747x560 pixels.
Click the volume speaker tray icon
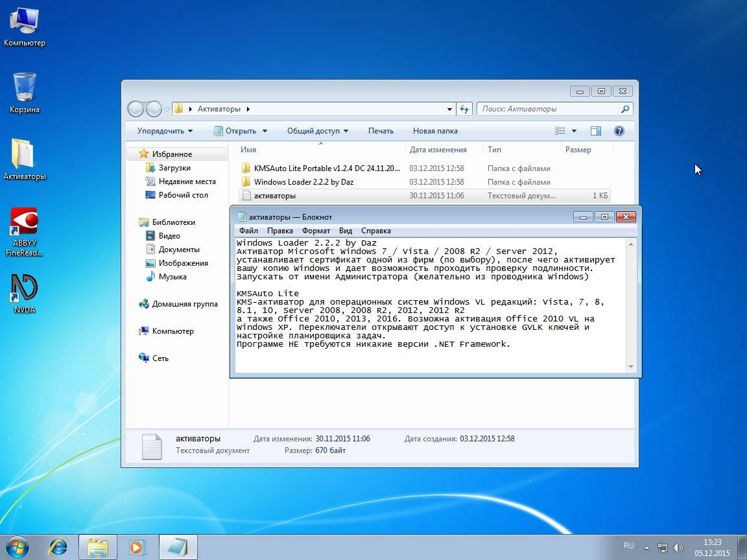point(678,548)
